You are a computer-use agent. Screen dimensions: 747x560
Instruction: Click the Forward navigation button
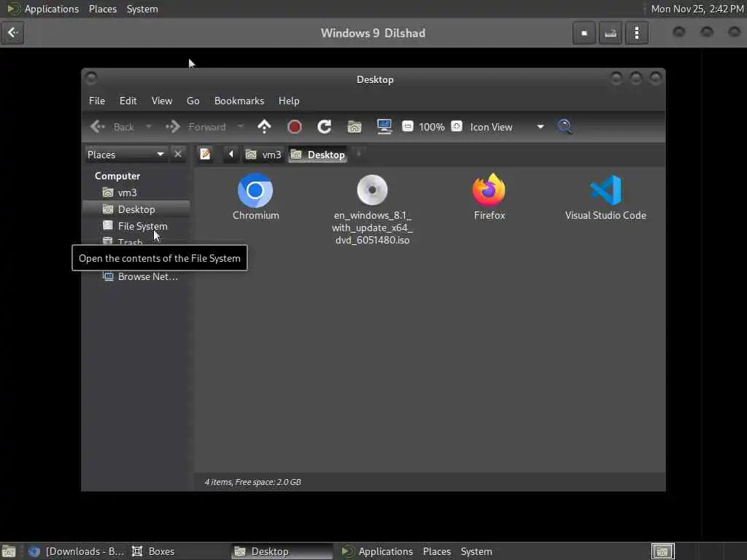point(196,127)
